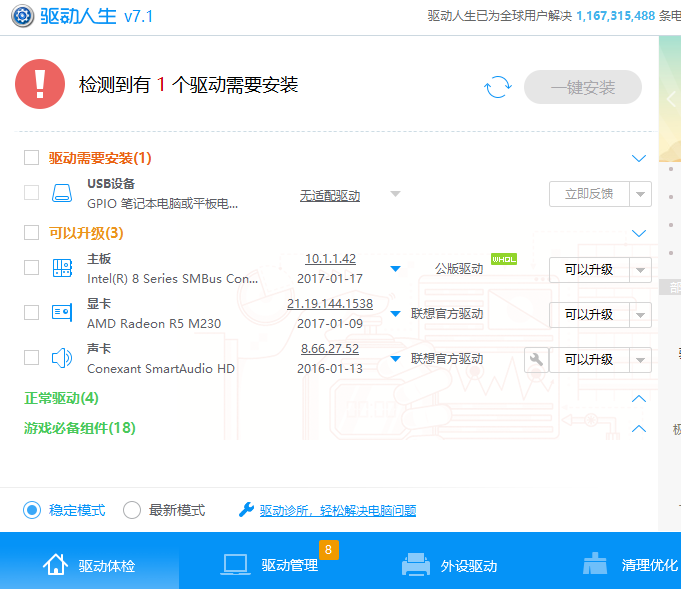The width and height of the screenshot is (681, 589).
Task: Open the wrench repair tool for 声卡
Action: click(x=536, y=360)
